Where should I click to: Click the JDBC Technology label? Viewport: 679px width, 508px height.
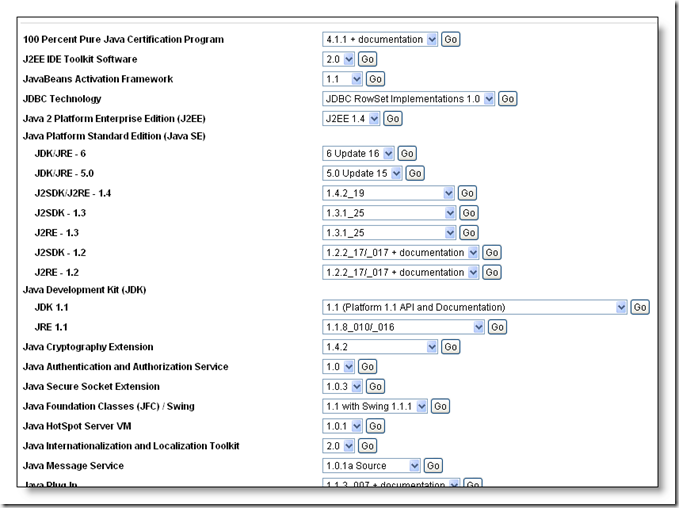point(62,99)
